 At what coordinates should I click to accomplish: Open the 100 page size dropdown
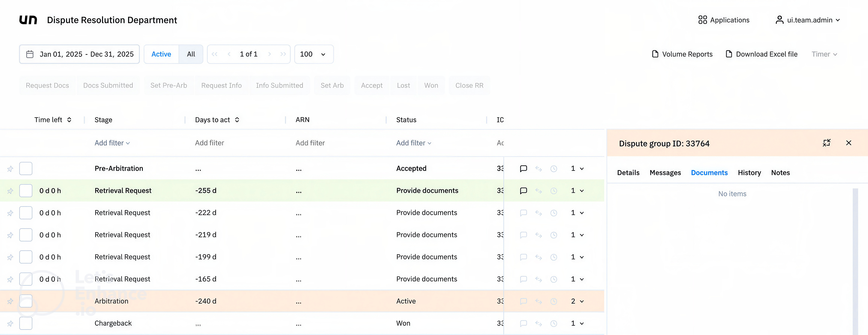tap(314, 54)
